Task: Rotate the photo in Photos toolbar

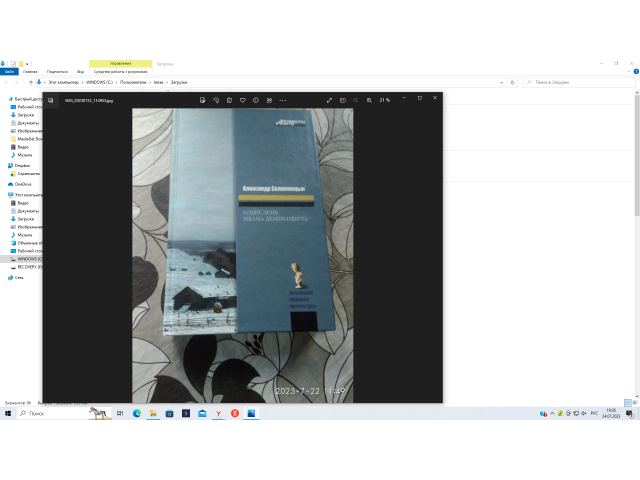Action: (x=216, y=100)
